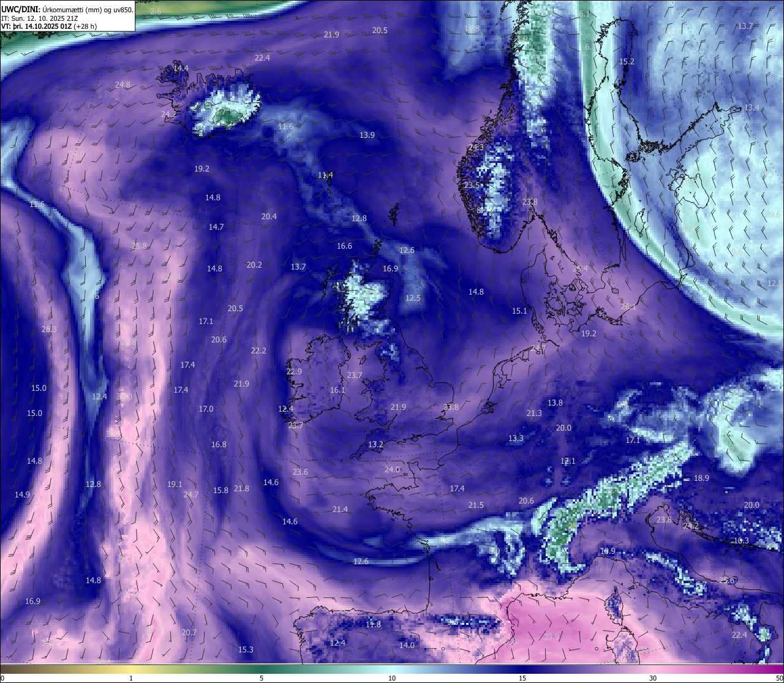Click the '30' tick on color scale
The width and height of the screenshot is (784, 683).
tap(653, 678)
